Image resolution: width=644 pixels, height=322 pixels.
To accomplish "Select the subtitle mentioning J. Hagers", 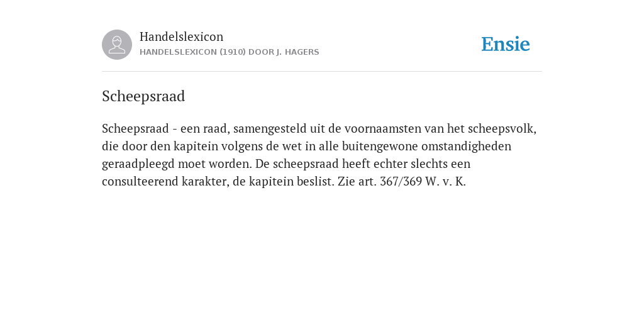I will tap(229, 52).
